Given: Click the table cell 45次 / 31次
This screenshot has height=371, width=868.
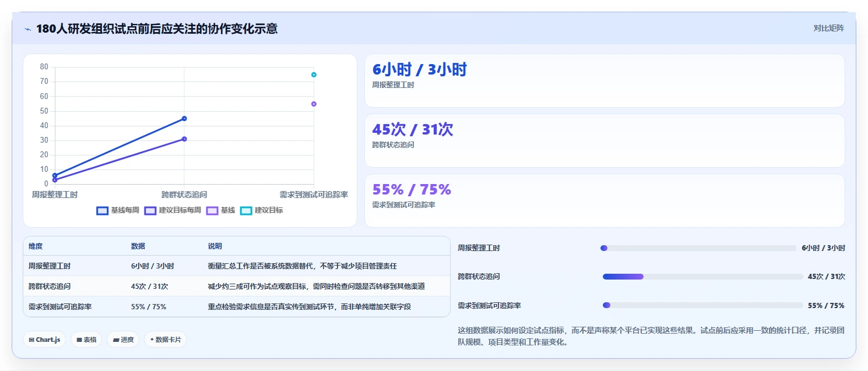Looking at the screenshot, I should pos(150,287).
